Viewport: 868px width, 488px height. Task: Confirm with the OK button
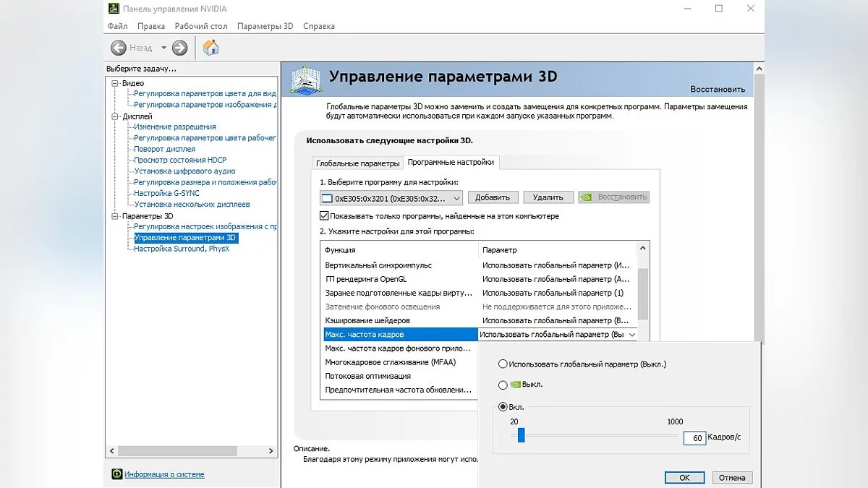(x=685, y=477)
